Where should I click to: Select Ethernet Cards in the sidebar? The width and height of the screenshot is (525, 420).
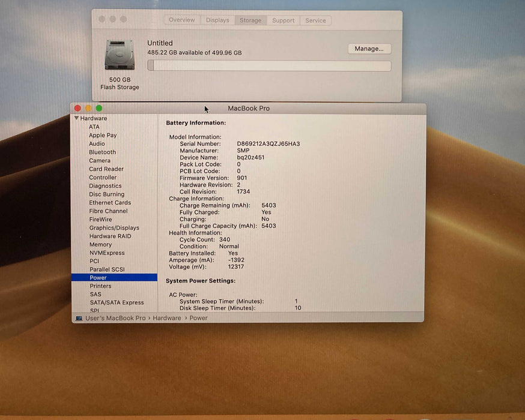(x=110, y=202)
